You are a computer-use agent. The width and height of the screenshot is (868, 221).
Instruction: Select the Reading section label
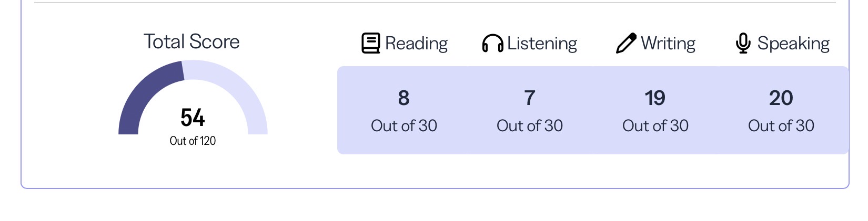(416, 43)
